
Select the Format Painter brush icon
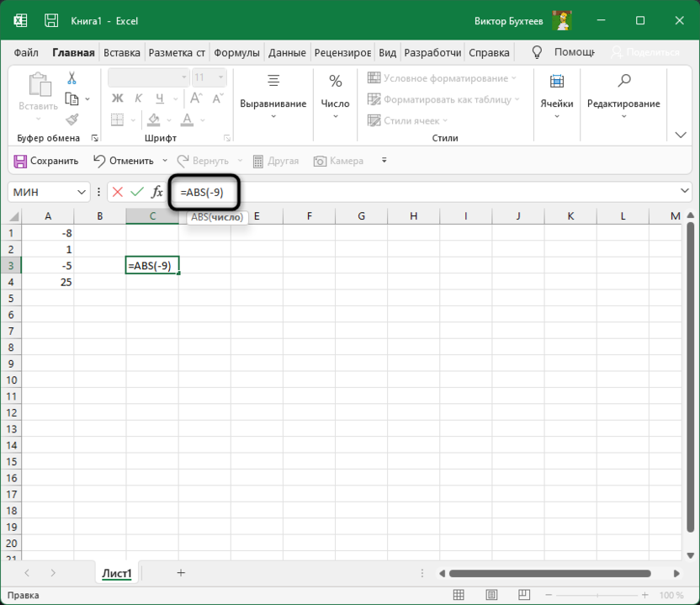pyautogui.click(x=72, y=119)
